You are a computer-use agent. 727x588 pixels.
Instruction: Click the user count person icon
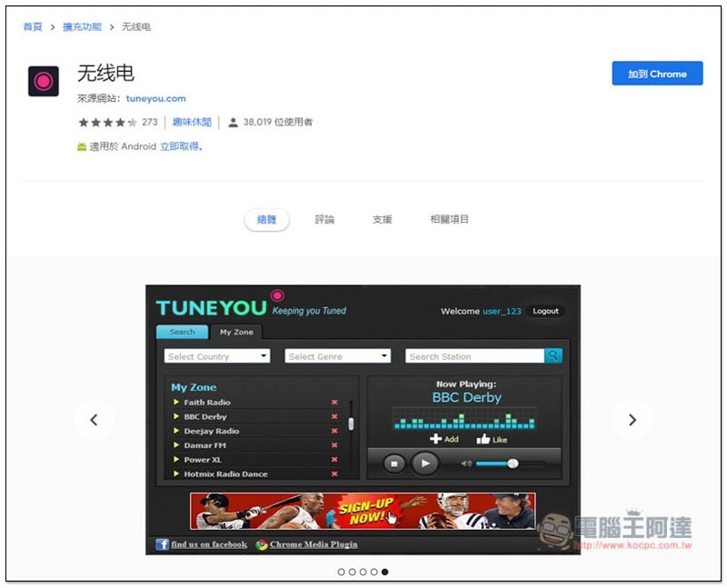coord(234,123)
